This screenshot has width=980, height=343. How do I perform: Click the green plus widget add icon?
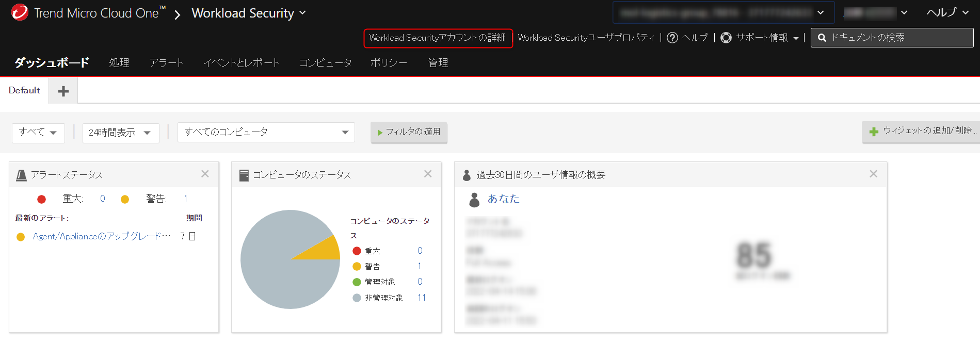click(x=874, y=132)
